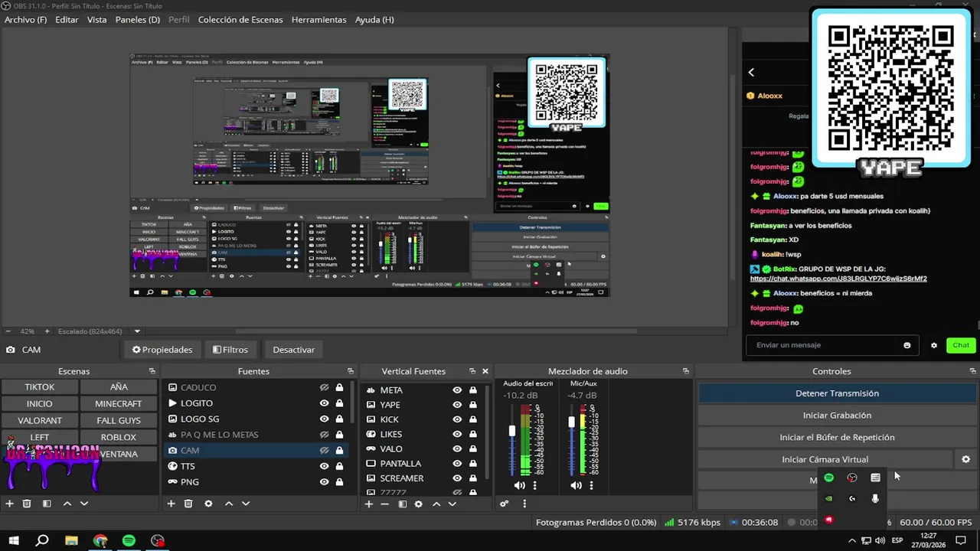Screen dimensions: 980x551
Task: Remove a source with the Vertical Fuentes minus icon
Action: (x=384, y=504)
